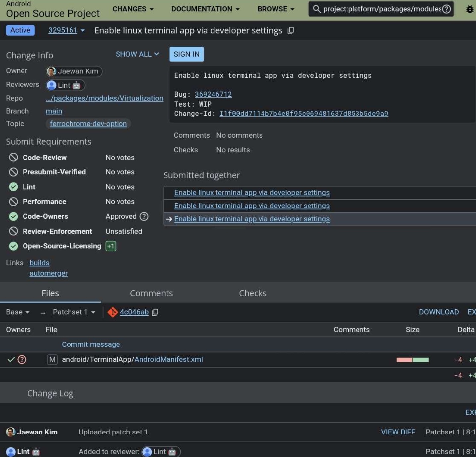This screenshot has width=476, height=457.
Task: Click the search query input field
Action: (x=382, y=9)
